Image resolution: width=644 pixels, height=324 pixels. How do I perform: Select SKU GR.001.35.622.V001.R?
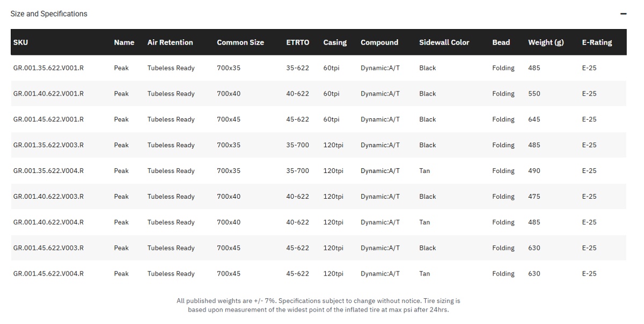point(48,68)
